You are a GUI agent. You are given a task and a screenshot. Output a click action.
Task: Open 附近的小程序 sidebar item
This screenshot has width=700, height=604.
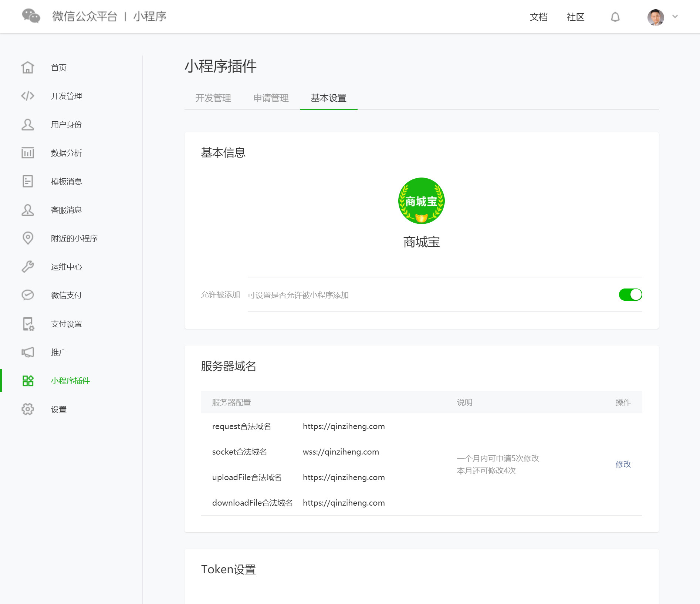pyautogui.click(x=74, y=239)
